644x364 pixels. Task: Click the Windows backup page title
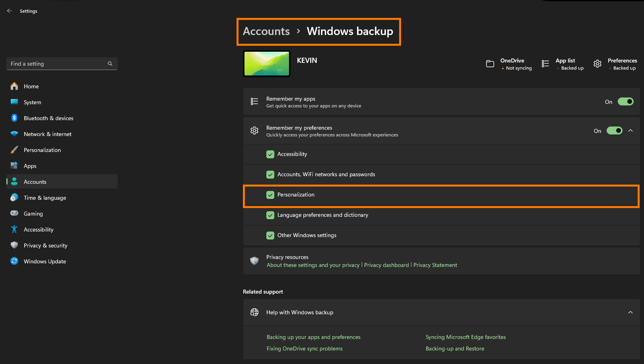350,31
